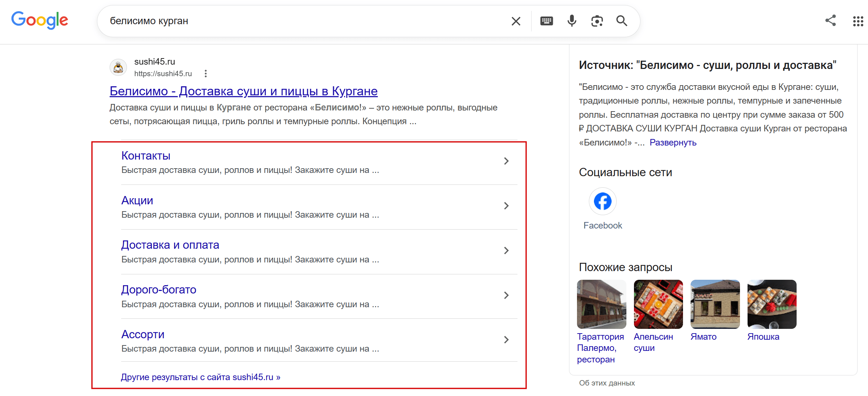Open the Акции sitelink
The width and height of the screenshot is (868, 396).
pos(137,200)
